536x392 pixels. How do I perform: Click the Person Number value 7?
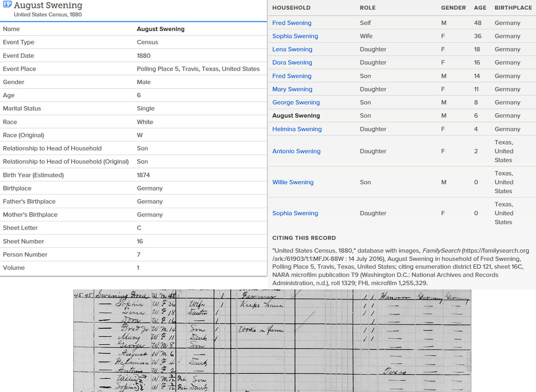139,254
